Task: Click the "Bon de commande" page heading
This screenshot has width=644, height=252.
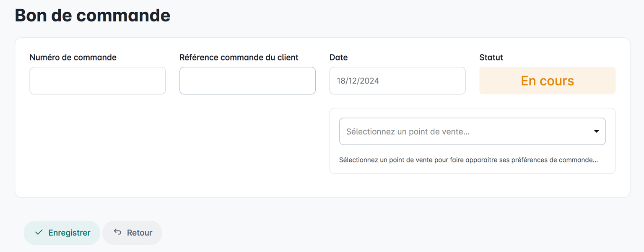Action: [93, 15]
